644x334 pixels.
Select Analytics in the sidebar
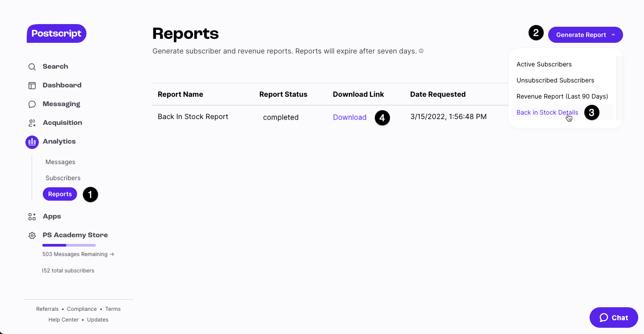point(59,141)
